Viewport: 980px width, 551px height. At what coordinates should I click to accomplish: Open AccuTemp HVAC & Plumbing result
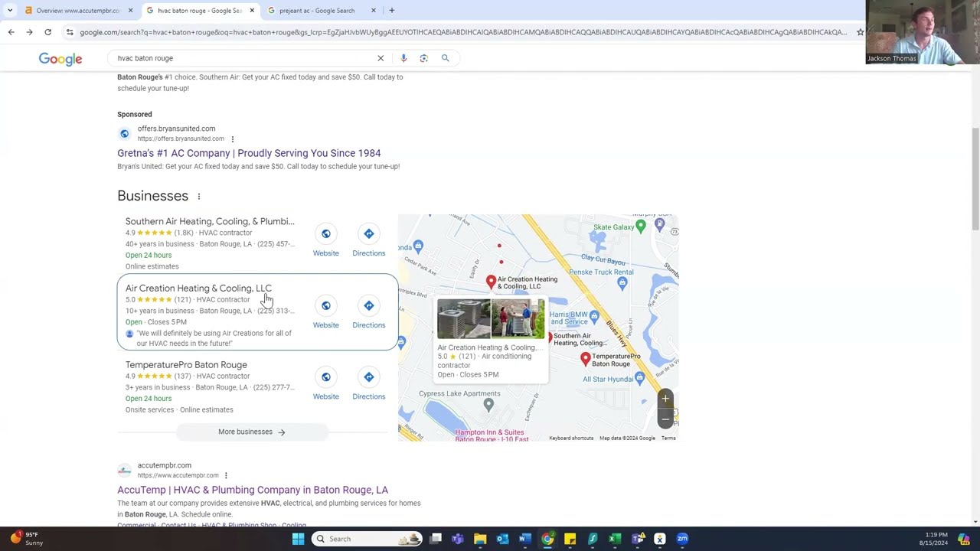[253, 490]
